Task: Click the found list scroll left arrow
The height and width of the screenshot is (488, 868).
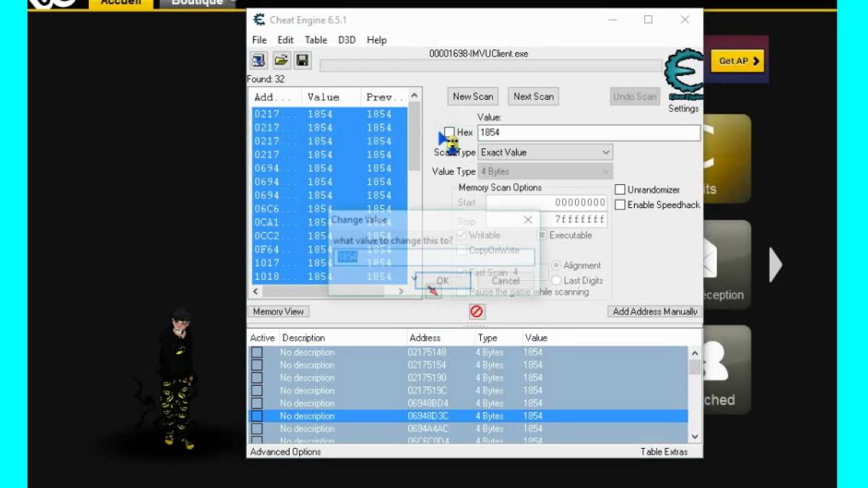Action: pyautogui.click(x=256, y=291)
